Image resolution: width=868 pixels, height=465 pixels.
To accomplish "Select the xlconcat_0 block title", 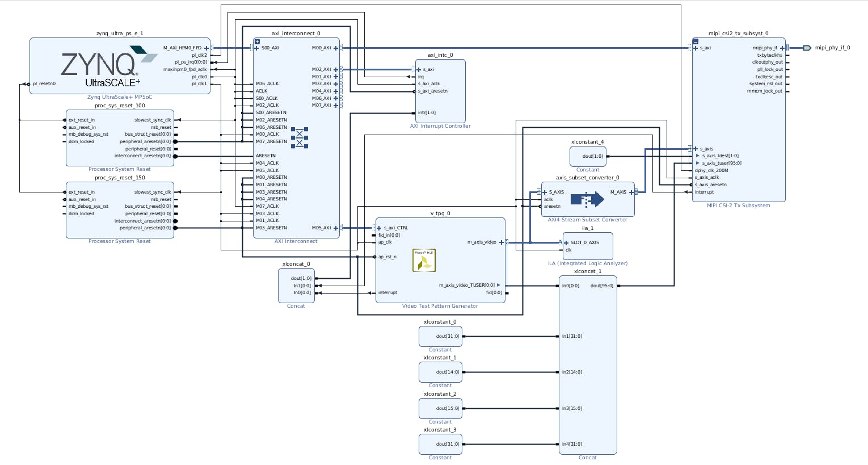I will pos(296,264).
